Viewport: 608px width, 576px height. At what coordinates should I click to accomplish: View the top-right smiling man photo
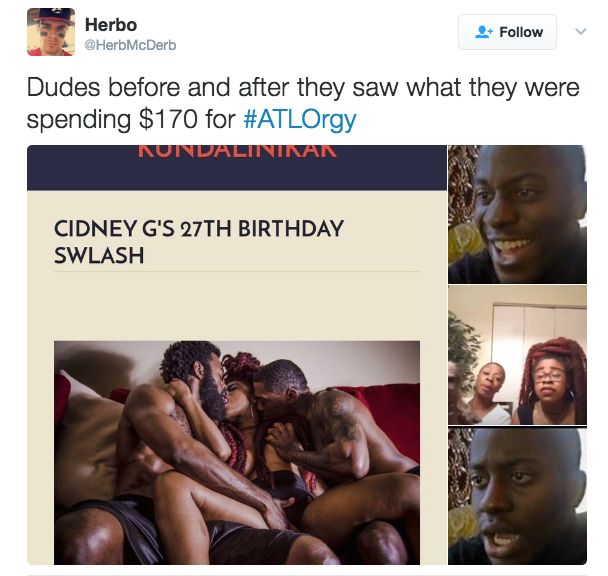click(x=517, y=214)
